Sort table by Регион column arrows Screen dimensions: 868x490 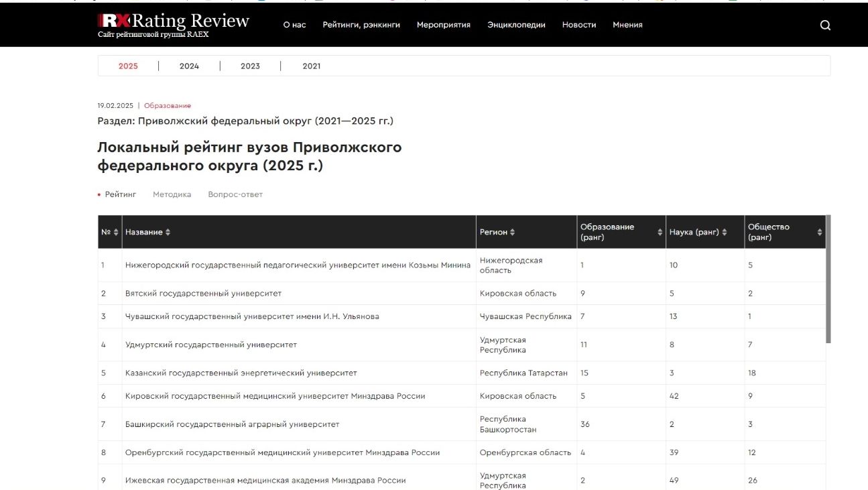pos(513,233)
